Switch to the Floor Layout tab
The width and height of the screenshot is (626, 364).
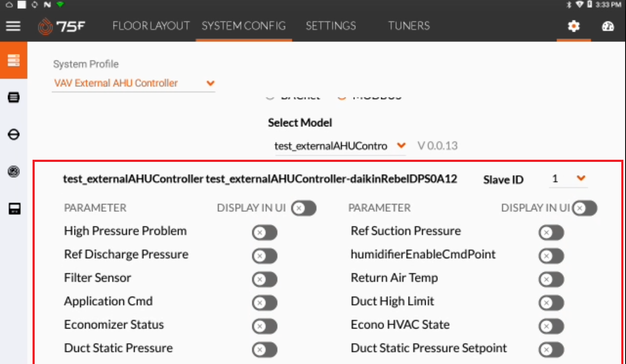[151, 26]
